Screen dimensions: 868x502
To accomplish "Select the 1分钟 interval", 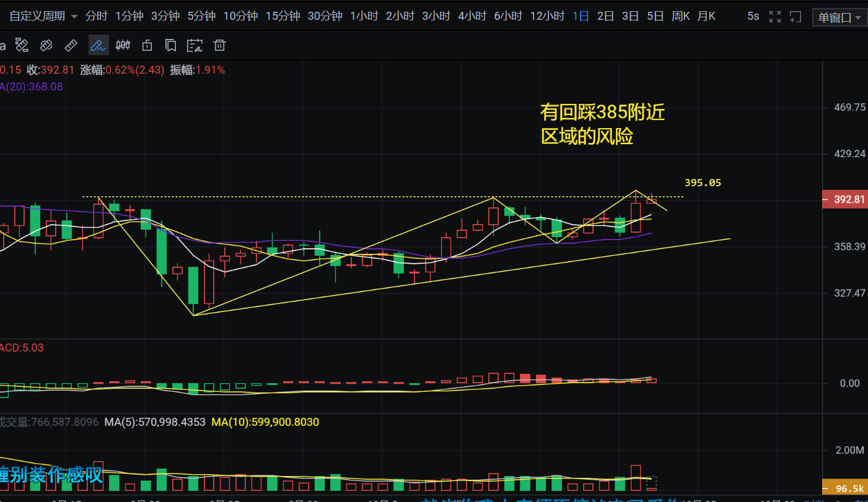I will pos(129,17).
